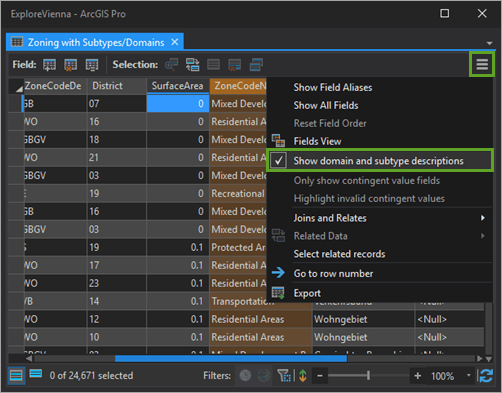Select Fields View menu entry

(317, 141)
